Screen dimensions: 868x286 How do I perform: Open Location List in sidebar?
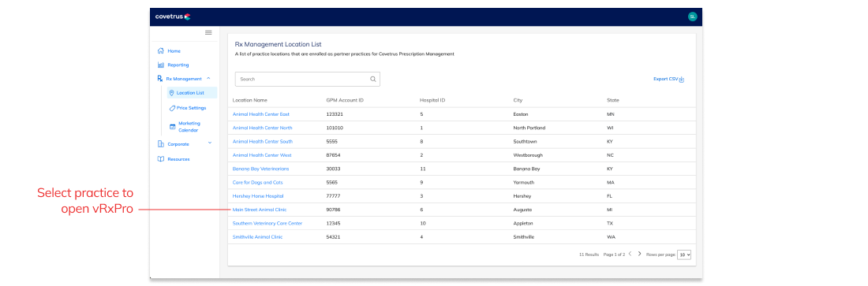tap(192, 93)
